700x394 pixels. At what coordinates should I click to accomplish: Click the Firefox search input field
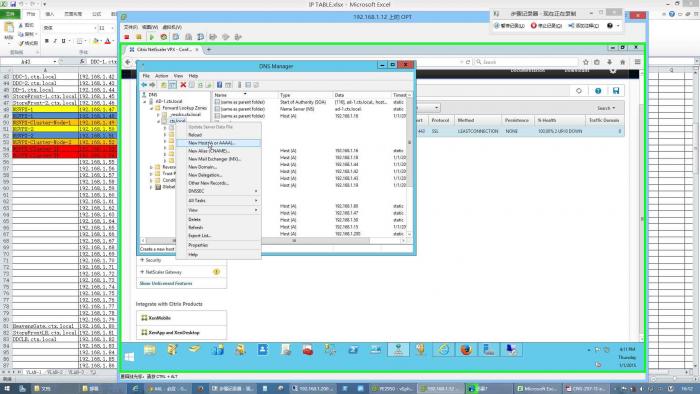[526, 62]
